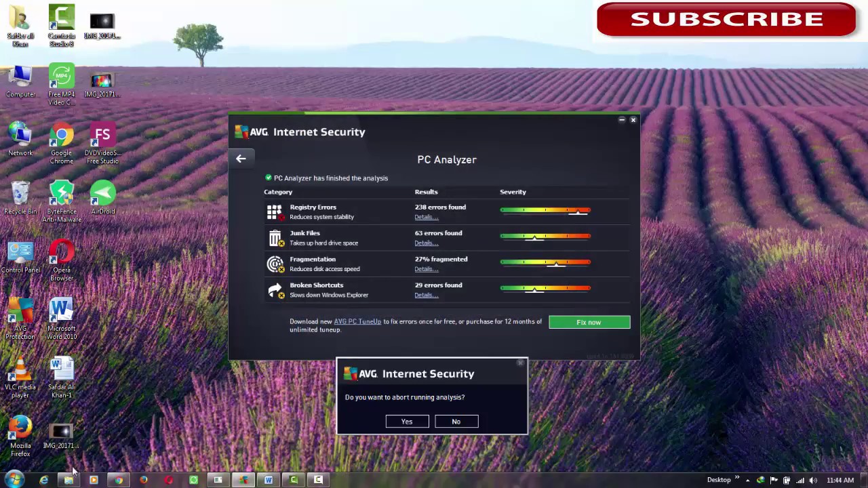Click Fragmentation severity bar

545,262
